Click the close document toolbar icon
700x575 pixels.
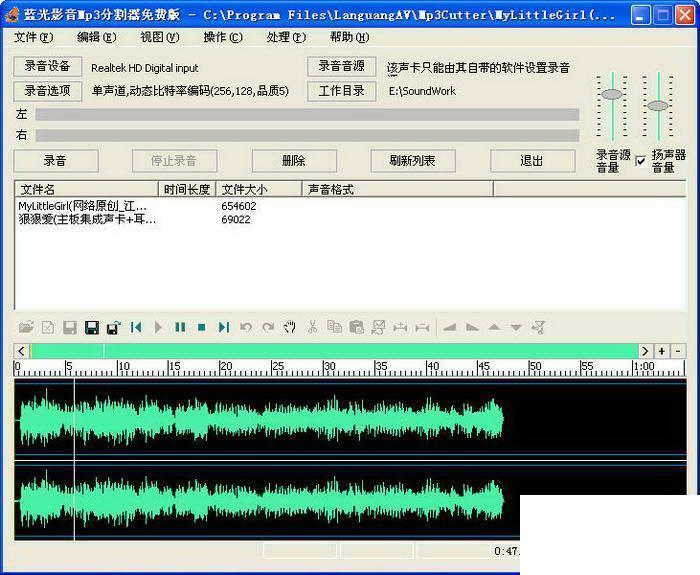[48, 328]
